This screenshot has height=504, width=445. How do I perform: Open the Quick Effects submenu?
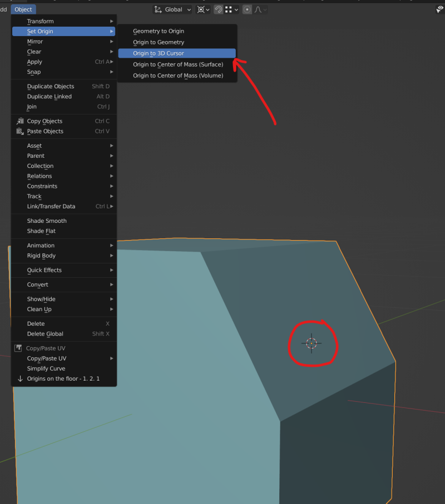click(x=64, y=270)
